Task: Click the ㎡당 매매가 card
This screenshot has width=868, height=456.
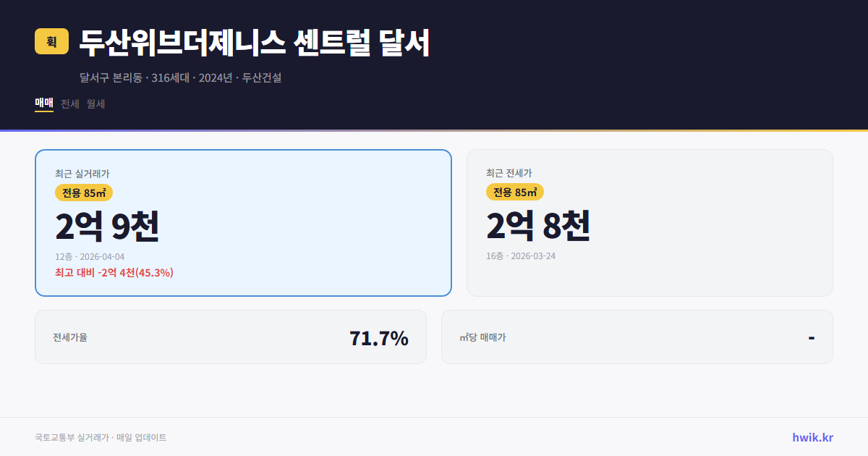Action: tap(636, 337)
